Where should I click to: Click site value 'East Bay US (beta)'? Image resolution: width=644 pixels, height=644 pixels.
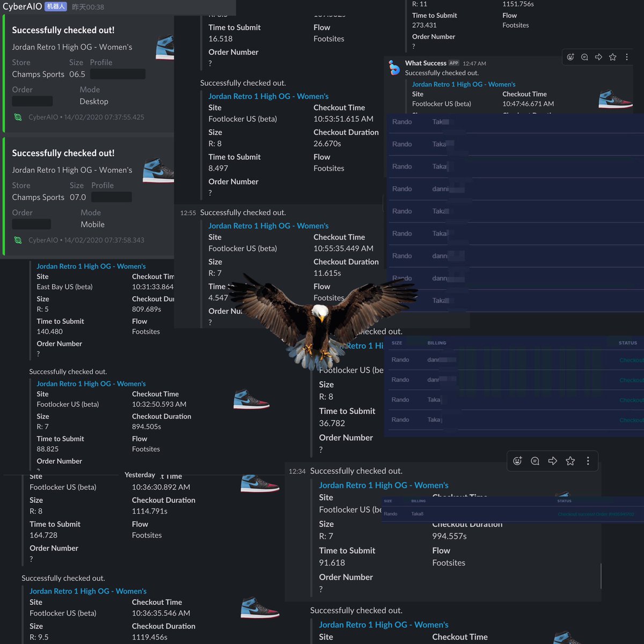pyautogui.click(x=64, y=287)
